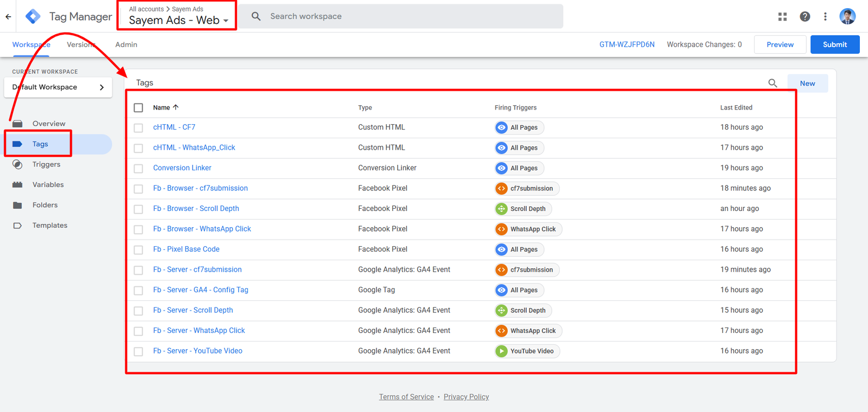Open the three-dot more options menu

tap(825, 17)
